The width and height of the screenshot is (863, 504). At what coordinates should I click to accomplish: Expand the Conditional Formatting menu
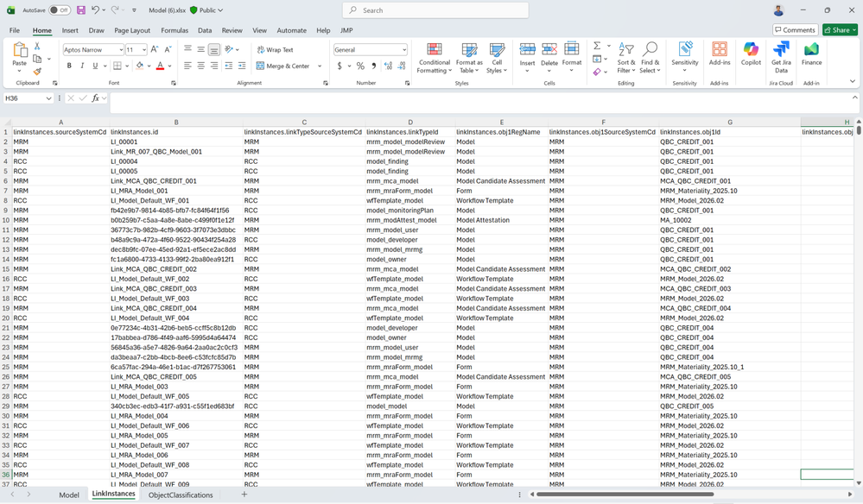click(x=435, y=58)
